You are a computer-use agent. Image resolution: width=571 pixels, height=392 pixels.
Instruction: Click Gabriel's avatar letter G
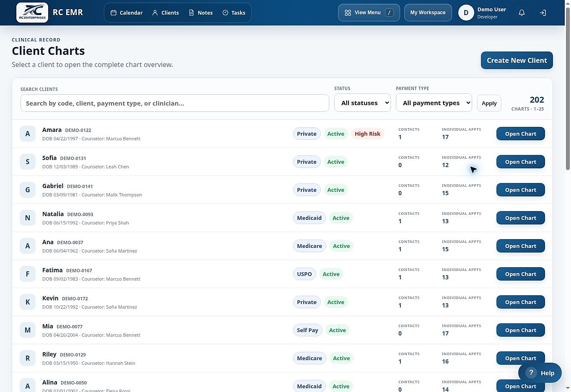(x=28, y=190)
